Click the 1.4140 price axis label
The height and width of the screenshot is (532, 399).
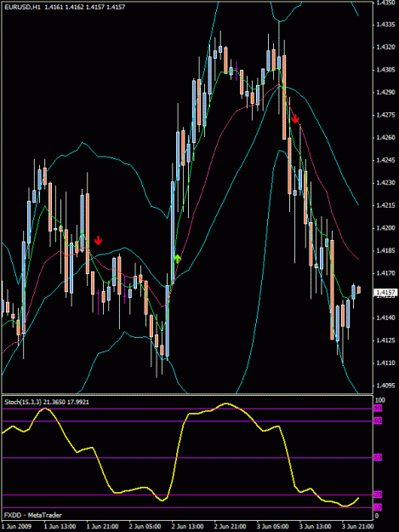[x=385, y=317]
